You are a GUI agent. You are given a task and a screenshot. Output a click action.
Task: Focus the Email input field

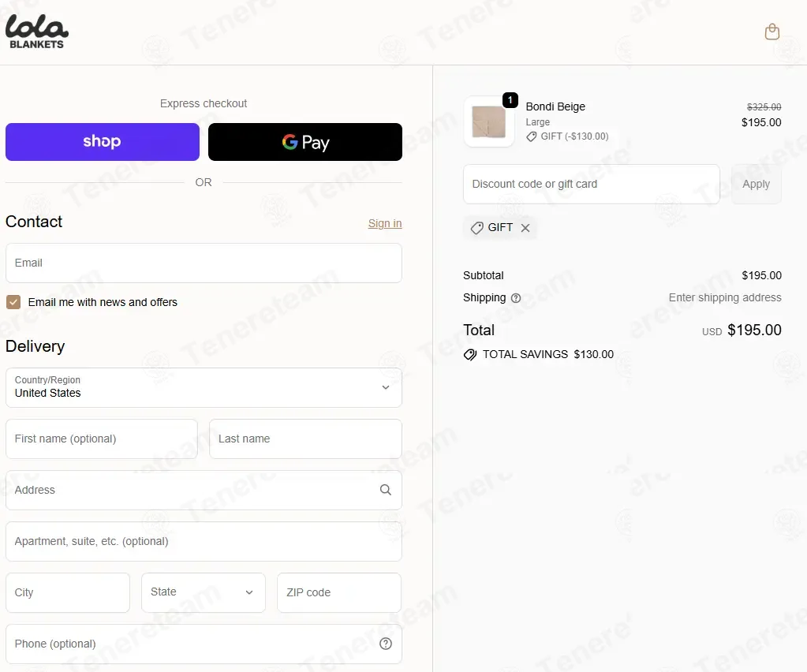coord(204,263)
